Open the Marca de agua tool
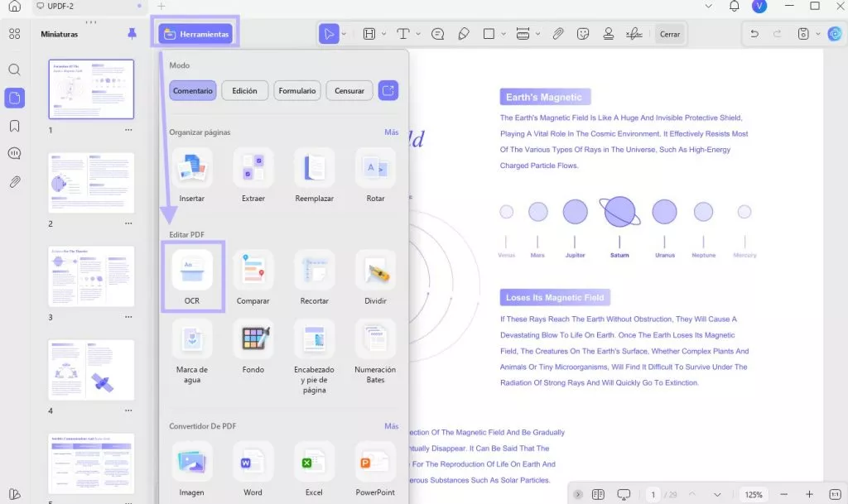The height and width of the screenshot is (504, 848). [192, 339]
